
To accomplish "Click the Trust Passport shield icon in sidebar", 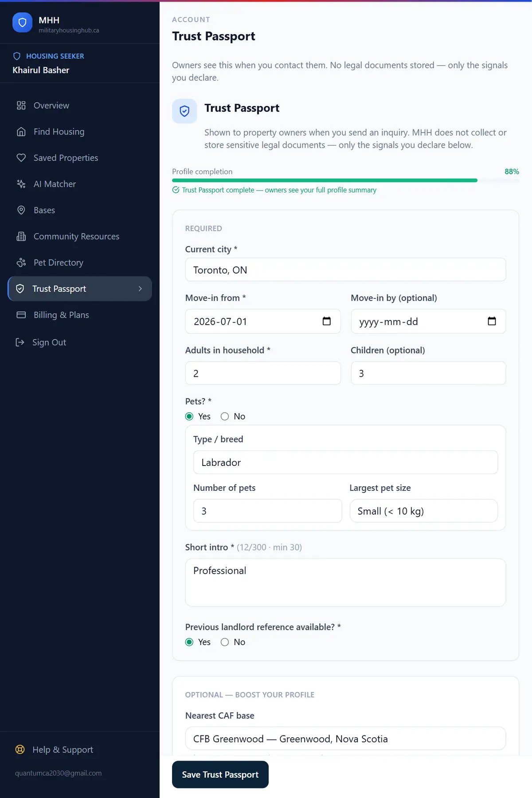I will 20,289.
